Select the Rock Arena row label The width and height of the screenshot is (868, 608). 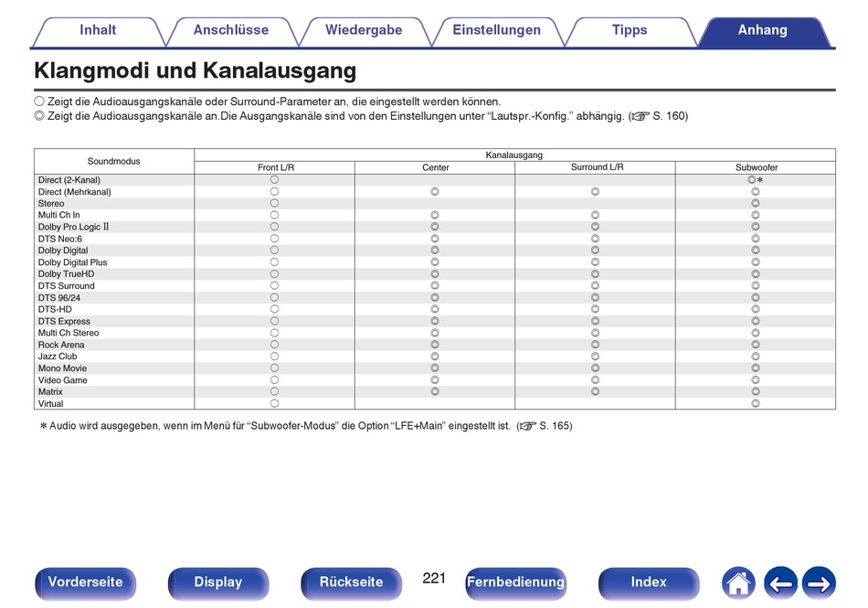coord(61,345)
